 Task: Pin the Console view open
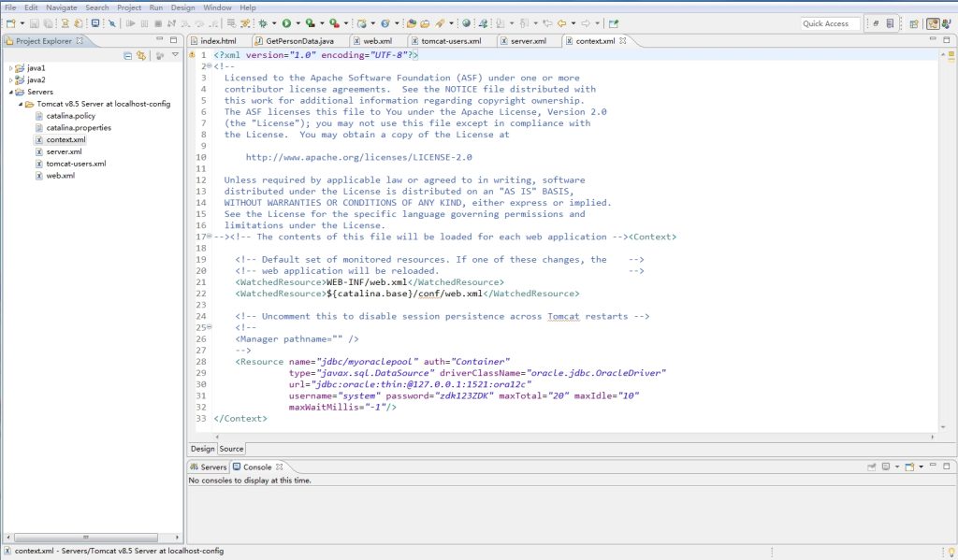(886, 467)
